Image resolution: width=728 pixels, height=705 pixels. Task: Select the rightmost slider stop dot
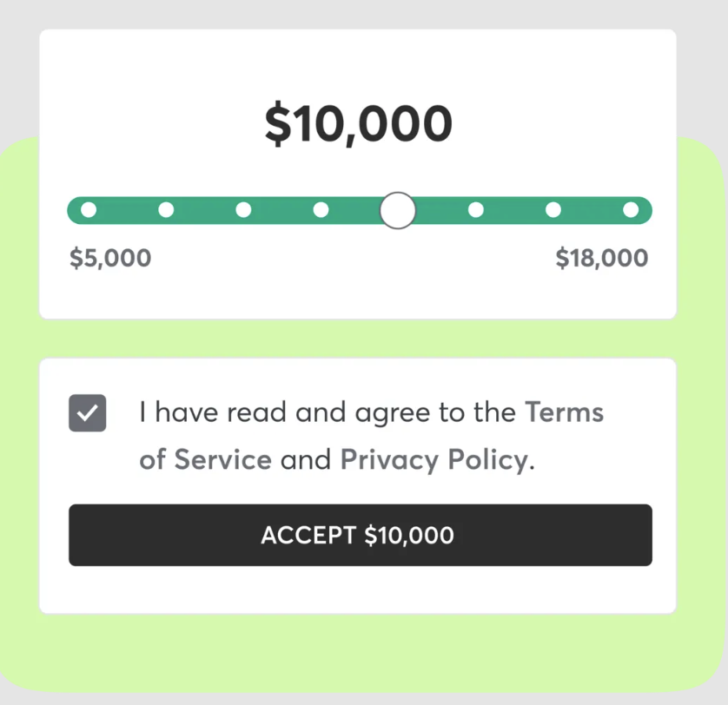(631, 210)
